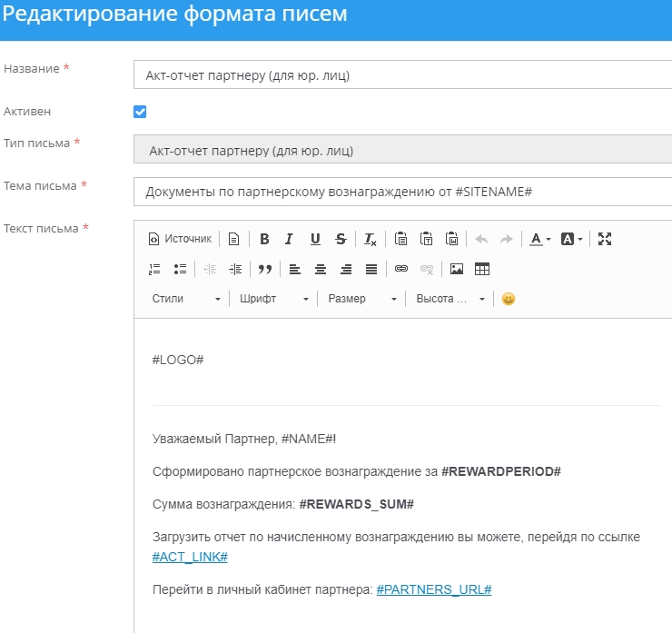Image resolution: width=672 pixels, height=633 pixels.
Task: Insert an image into the letter
Action: click(457, 269)
